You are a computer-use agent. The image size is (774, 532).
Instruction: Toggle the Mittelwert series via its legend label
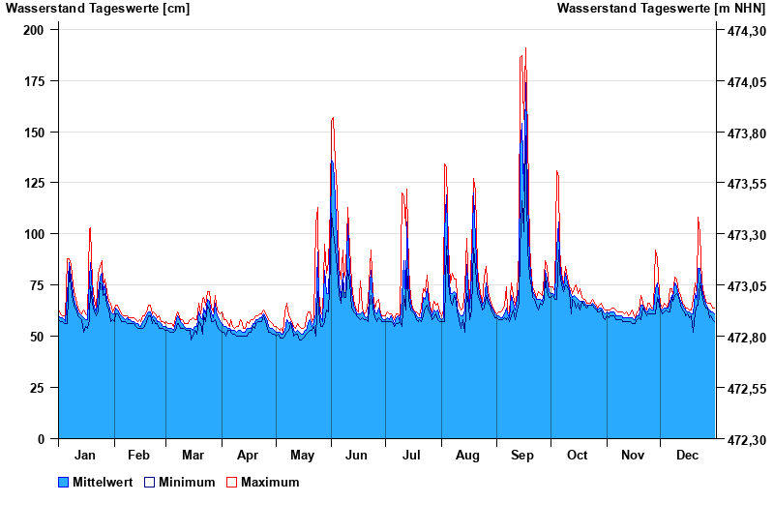point(103,482)
